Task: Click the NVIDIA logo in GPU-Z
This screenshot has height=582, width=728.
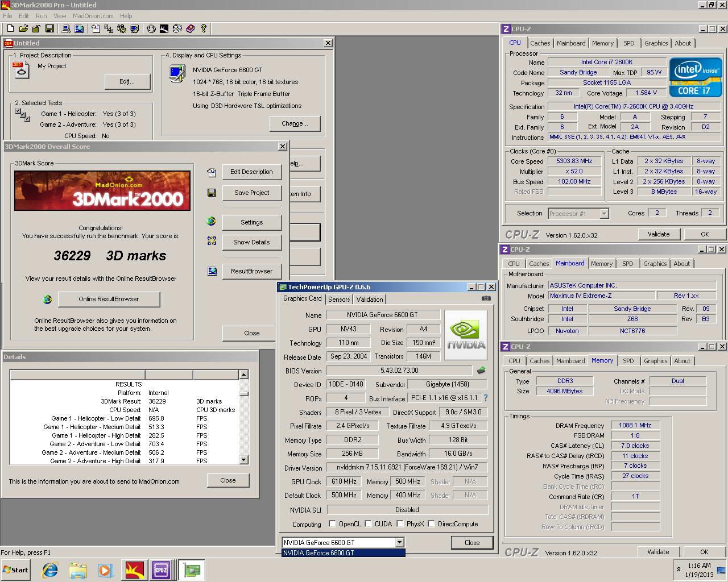Action: 466,335
